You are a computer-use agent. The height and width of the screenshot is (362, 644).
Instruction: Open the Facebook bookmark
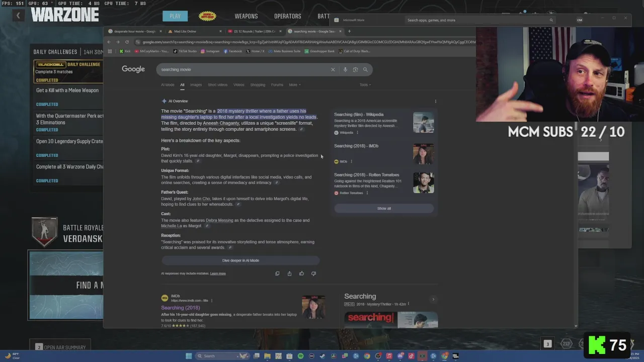click(233, 51)
